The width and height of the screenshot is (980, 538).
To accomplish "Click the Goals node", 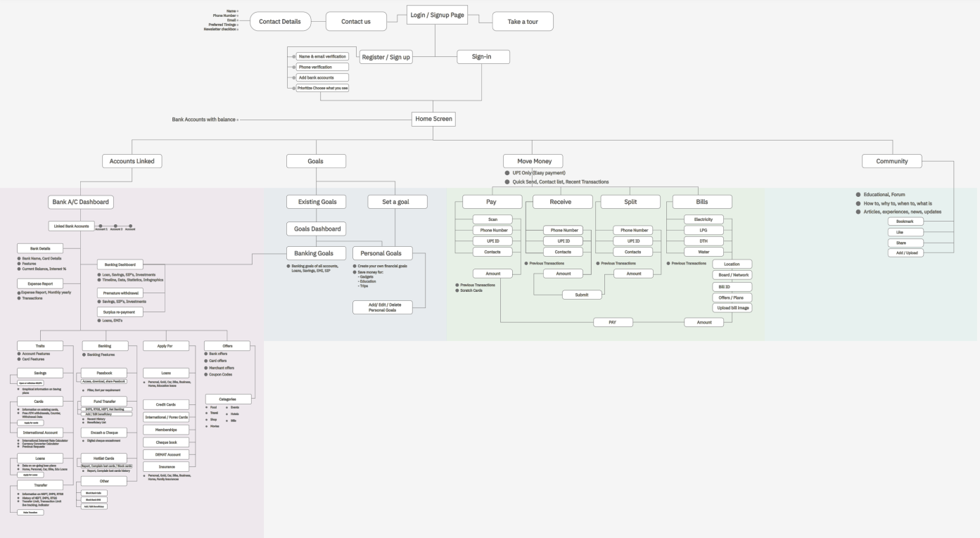I will coord(316,160).
